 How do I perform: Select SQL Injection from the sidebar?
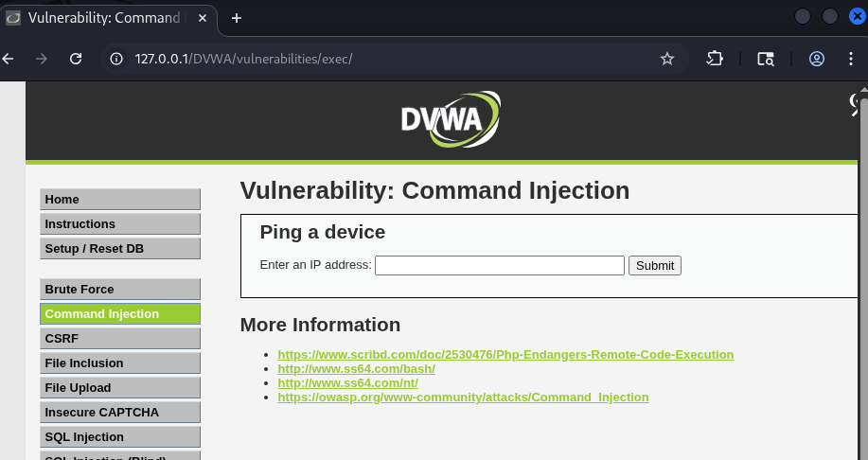[120, 437]
